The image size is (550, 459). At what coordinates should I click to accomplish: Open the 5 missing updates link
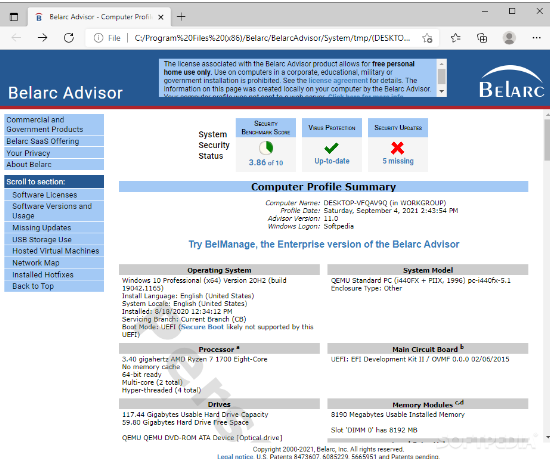click(x=398, y=161)
